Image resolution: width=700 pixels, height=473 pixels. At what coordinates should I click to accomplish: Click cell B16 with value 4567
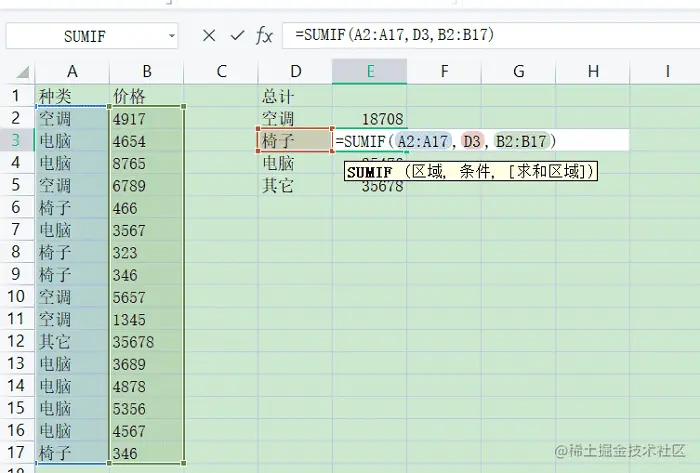point(146,431)
